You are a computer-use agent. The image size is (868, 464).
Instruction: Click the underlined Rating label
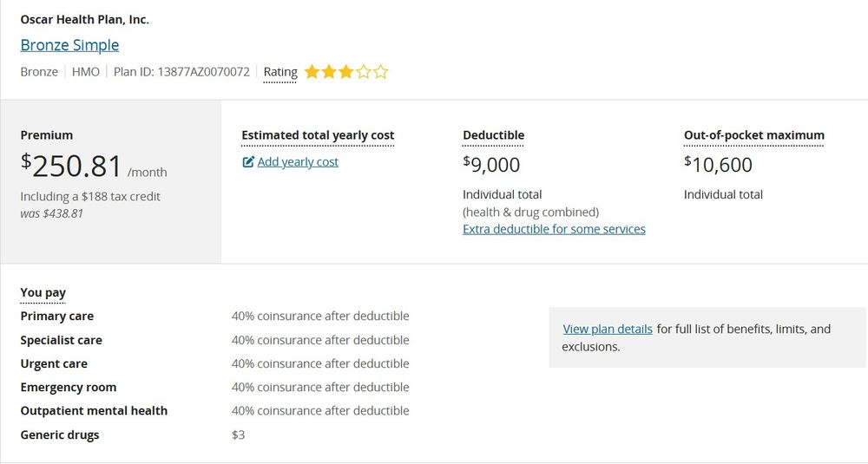(x=280, y=72)
